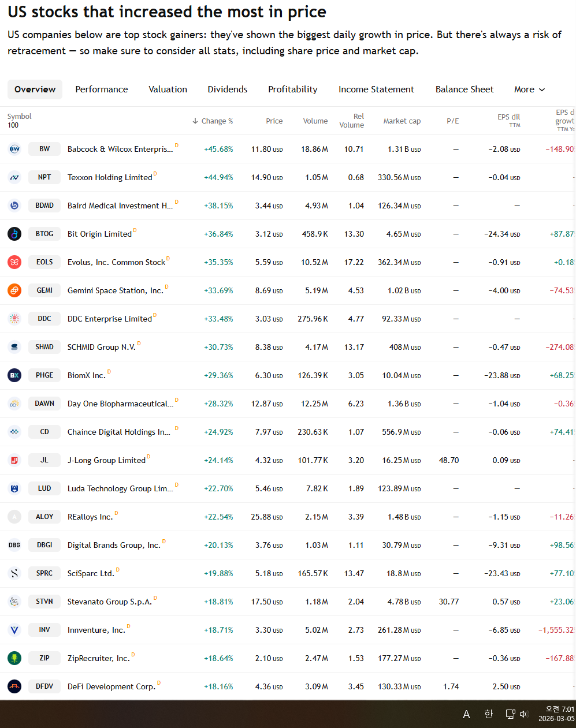Image resolution: width=576 pixels, height=728 pixels.
Task: Open the Balance Sheet tab
Action: [x=464, y=89]
